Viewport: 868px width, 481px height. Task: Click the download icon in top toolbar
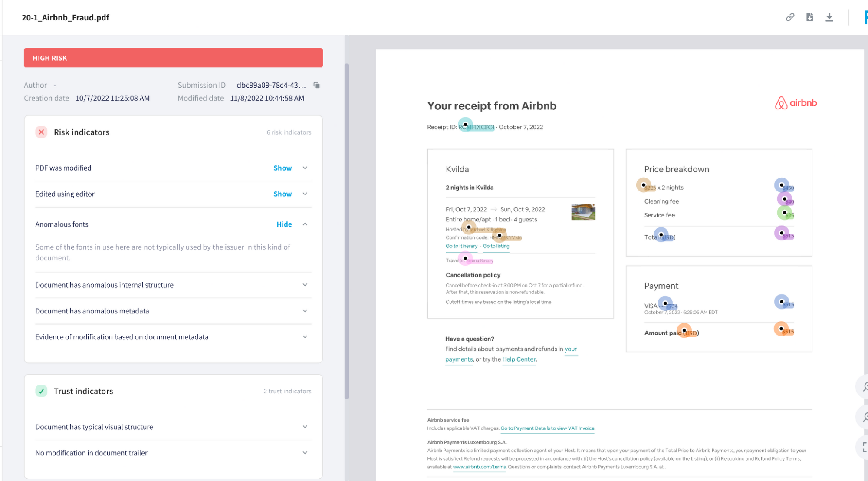pos(829,17)
